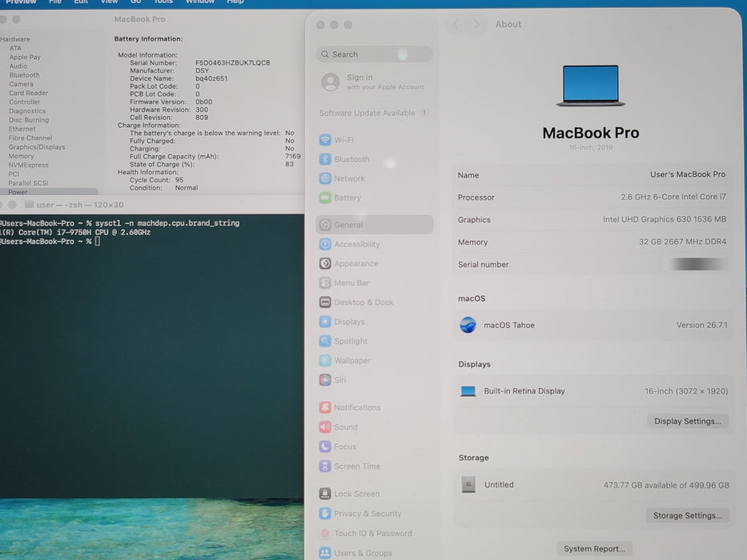This screenshot has height=560, width=747.
Task: Select Memory in System Report sidebar
Action: 21,156
